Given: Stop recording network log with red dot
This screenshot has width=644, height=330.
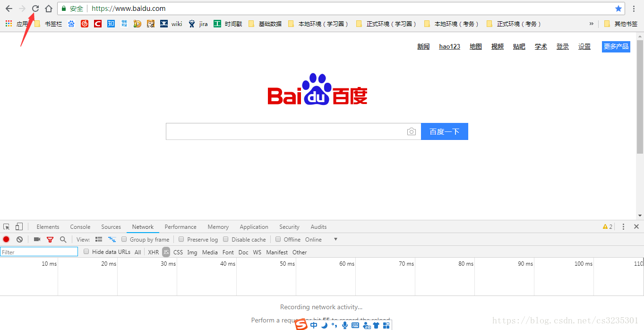Looking at the screenshot, I should tap(6, 240).
